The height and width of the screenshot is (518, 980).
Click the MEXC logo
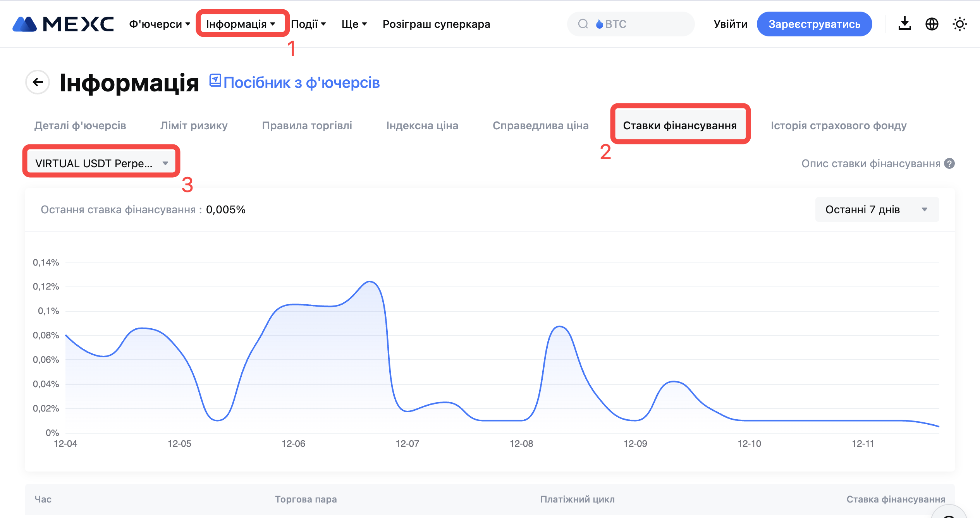pyautogui.click(x=63, y=24)
